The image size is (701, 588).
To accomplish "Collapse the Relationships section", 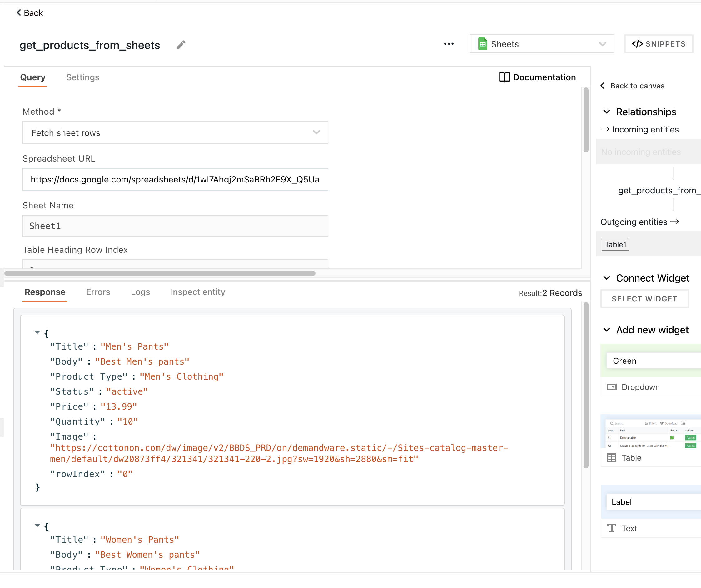I will pyautogui.click(x=607, y=112).
